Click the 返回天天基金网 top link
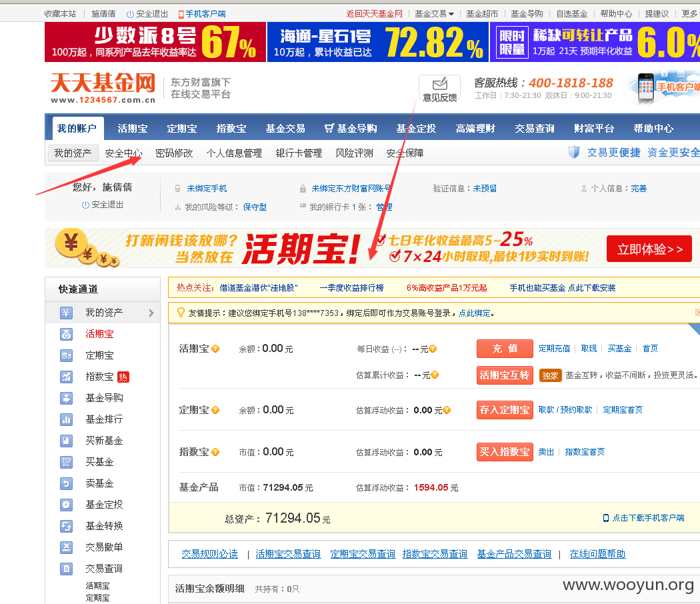 click(x=374, y=14)
